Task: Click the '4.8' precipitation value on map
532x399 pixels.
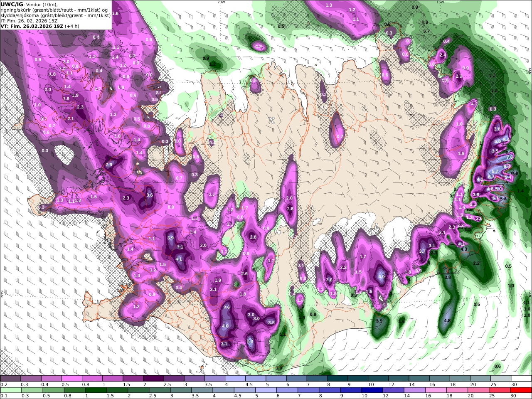Action: coord(447,320)
